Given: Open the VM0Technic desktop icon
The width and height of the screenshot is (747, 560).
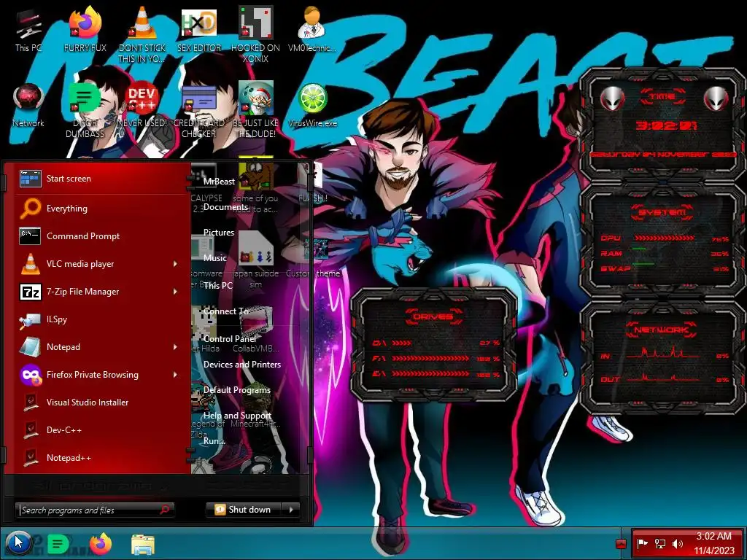Looking at the screenshot, I should click(x=312, y=31).
